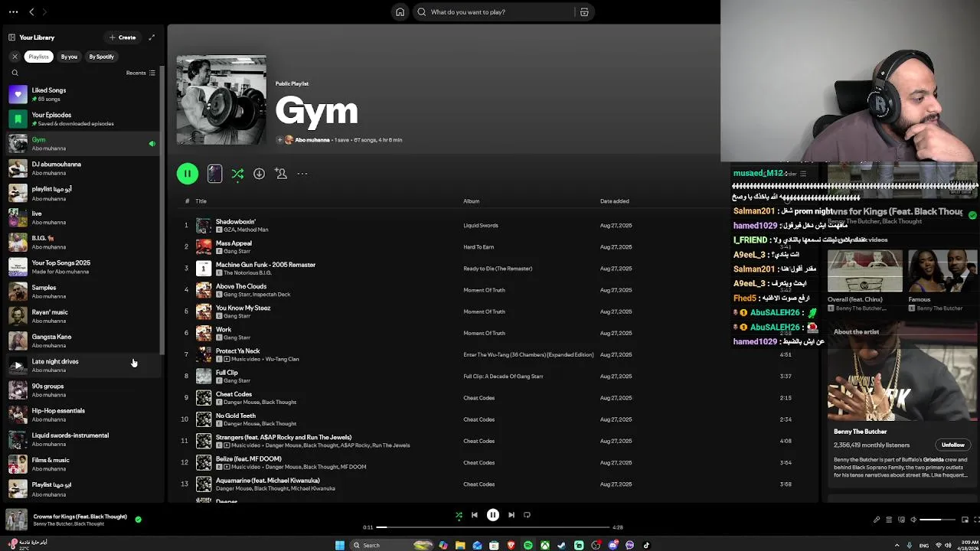The height and width of the screenshot is (551, 980).
Task: Open Belize (feat. MF DOOM) track
Action: pos(249,458)
